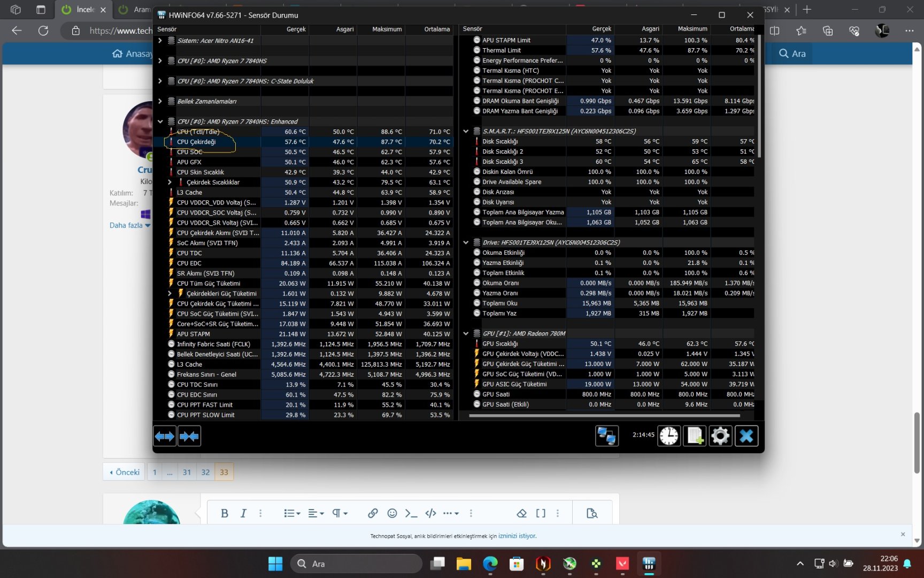Open paragraph format dropdown in reply editor

[x=340, y=513]
